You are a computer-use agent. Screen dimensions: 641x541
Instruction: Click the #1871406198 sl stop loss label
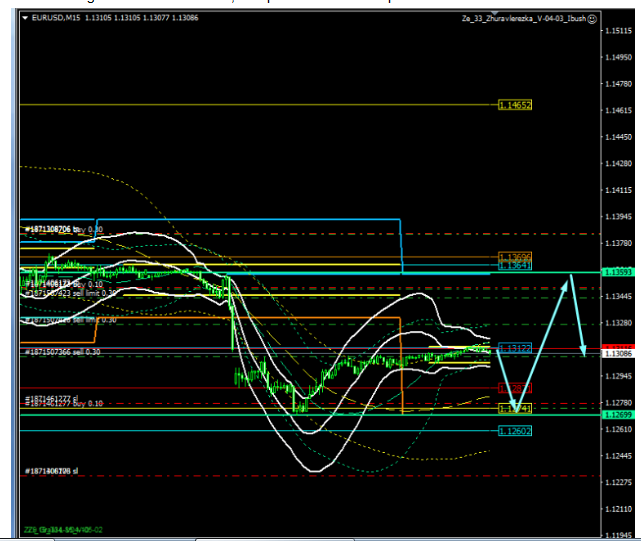coord(51,469)
